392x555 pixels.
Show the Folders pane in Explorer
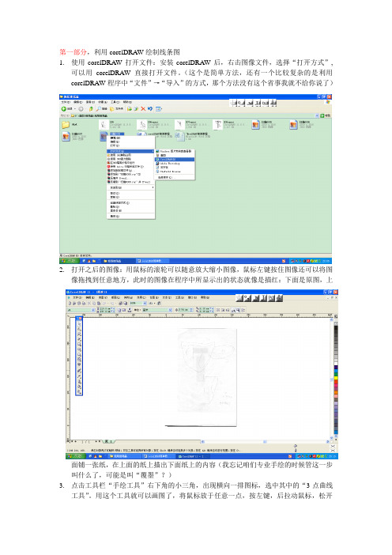117,108
